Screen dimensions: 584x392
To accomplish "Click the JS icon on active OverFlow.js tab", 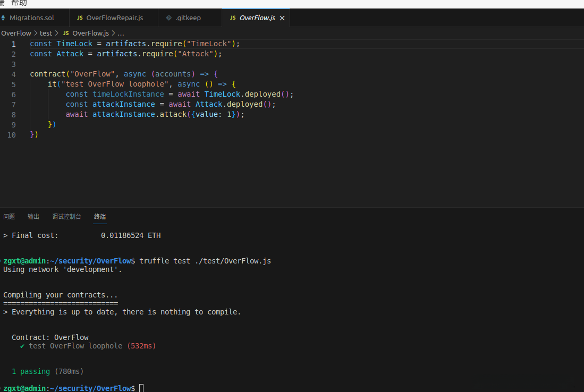I will (233, 18).
